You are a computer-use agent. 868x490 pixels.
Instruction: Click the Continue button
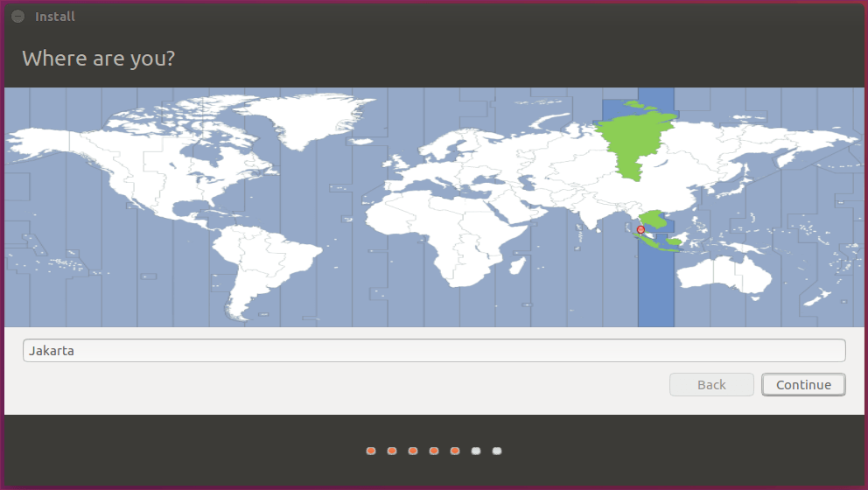pyautogui.click(x=803, y=385)
